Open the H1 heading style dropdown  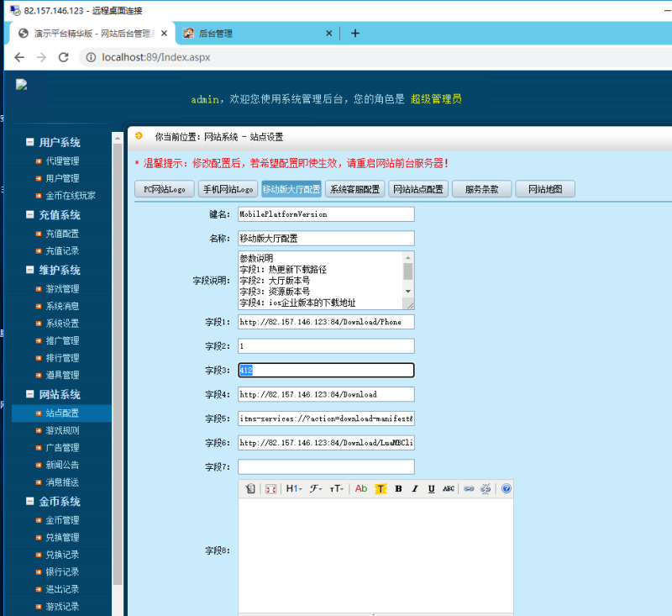291,488
